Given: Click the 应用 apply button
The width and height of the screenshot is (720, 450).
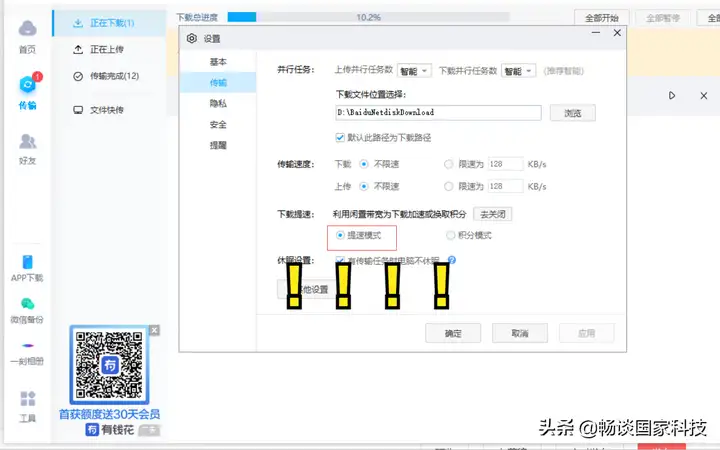Looking at the screenshot, I should pyautogui.click(x=586, y=333).
